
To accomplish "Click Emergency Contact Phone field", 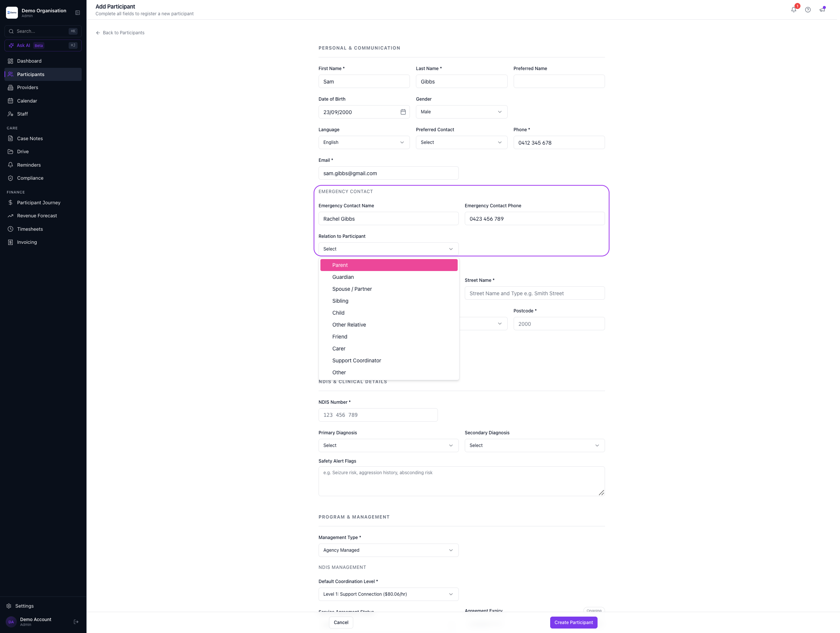I will [534, 219].
